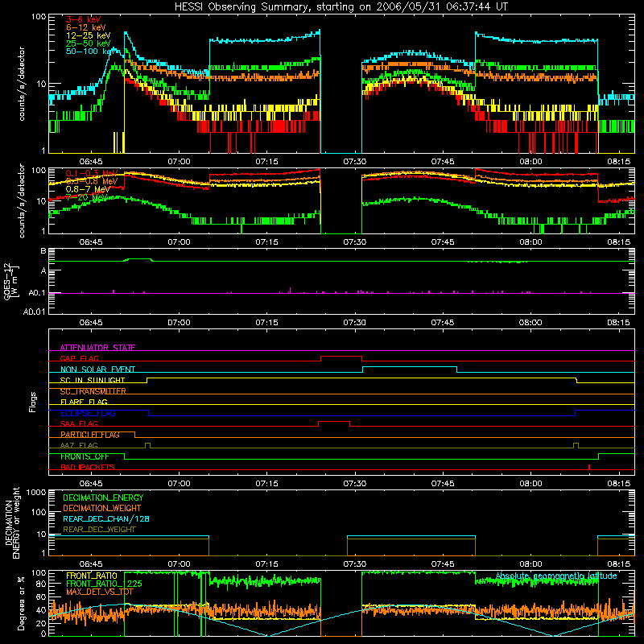Select the GAP_FLAG label
Screen dimensions: 644x644
(x=79, y=358)
